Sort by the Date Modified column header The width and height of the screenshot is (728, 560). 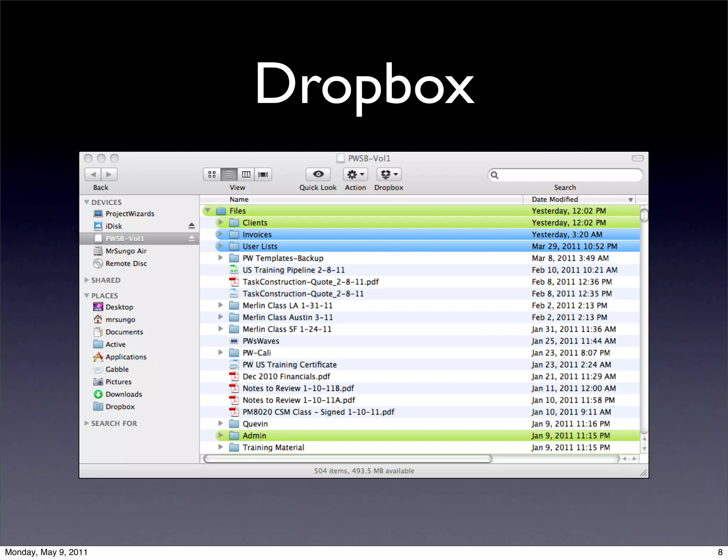[579, 199]
